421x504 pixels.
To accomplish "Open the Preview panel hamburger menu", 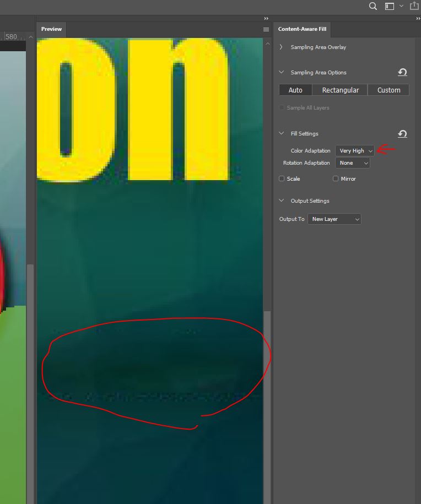I will (266, 29).
